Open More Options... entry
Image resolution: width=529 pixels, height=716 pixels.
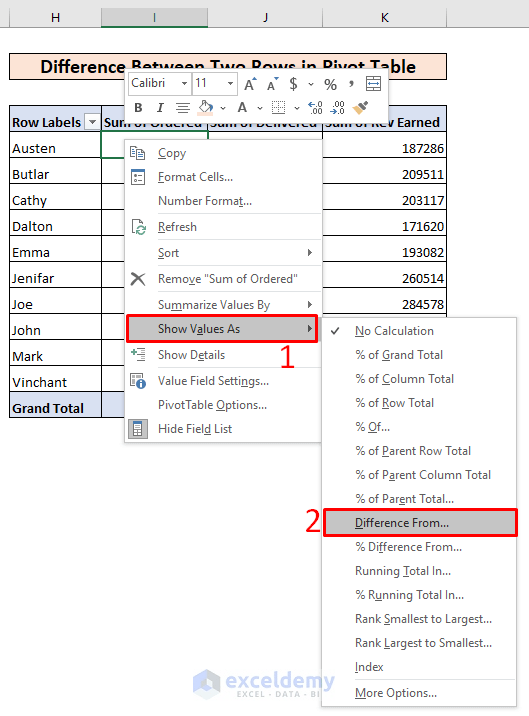[419, 693]
